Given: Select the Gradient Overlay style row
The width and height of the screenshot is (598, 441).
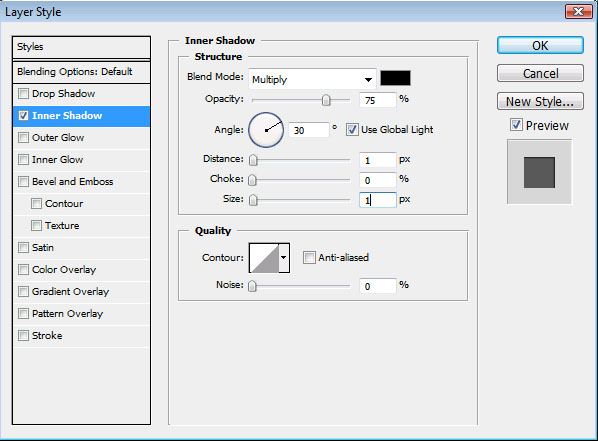Looking at the screenshot, I should click(x=81, y=292).
